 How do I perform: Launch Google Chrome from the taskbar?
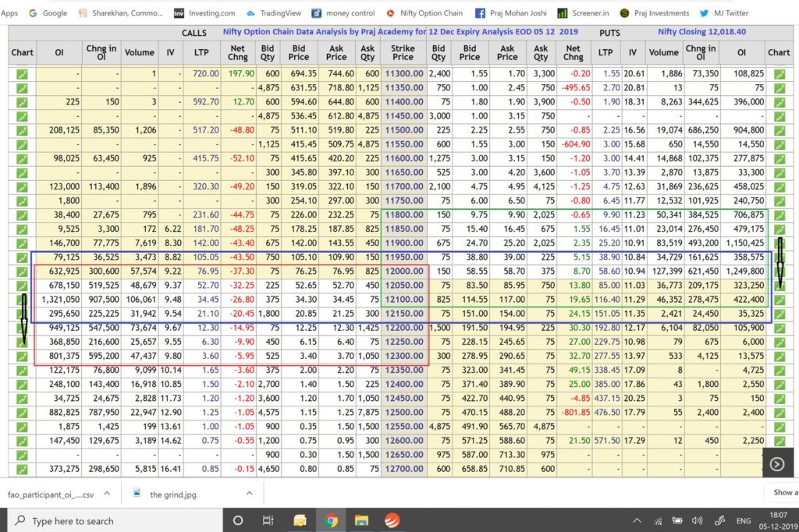331,520
